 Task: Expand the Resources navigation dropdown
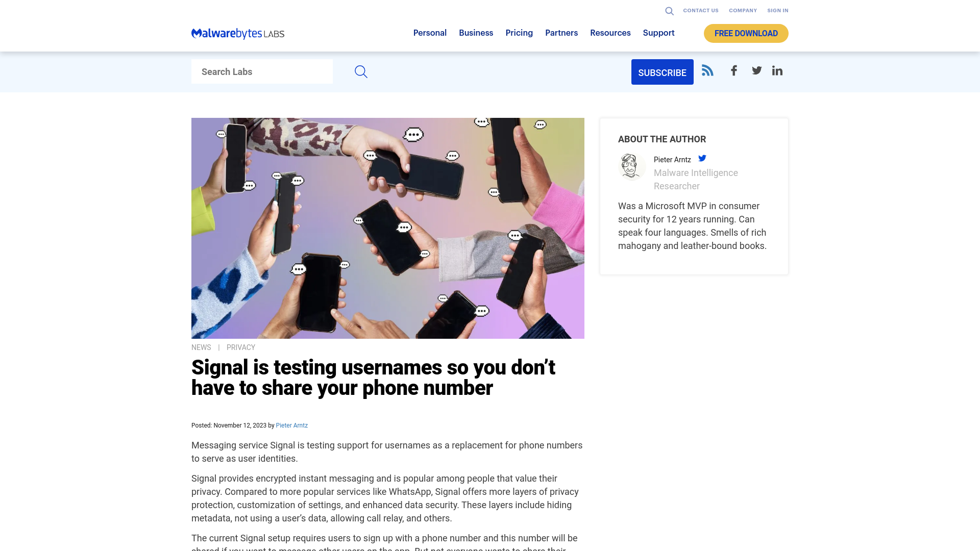point(610,33)
